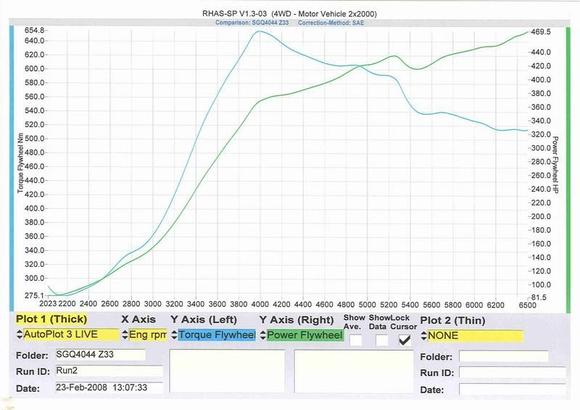This screenshot has width=580, height=410.
Task: Click the torque curve peak near 4000 rpm
Action: click(259, 31)
